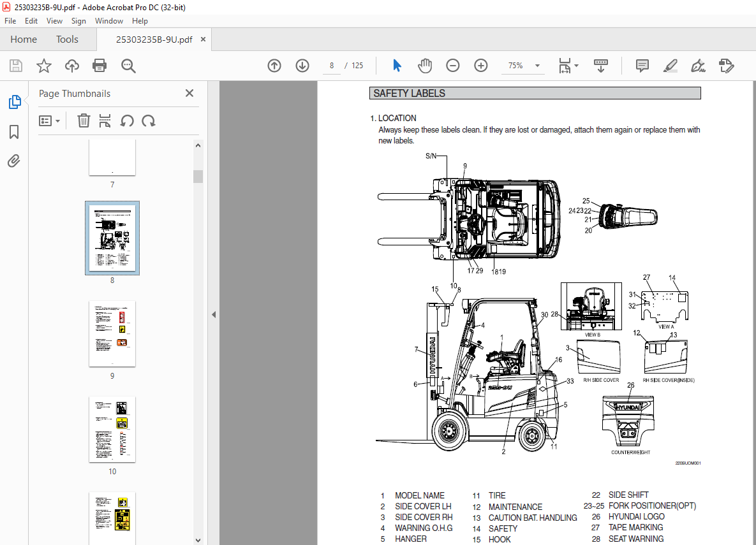
Task: Select page 10 thumbnail
Action: click(x=112, y=430)
